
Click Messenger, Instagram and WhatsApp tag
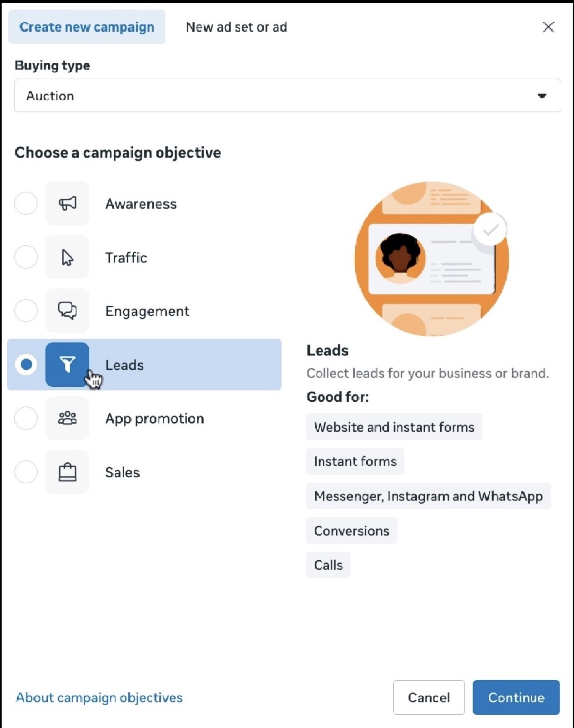[428, 496]
